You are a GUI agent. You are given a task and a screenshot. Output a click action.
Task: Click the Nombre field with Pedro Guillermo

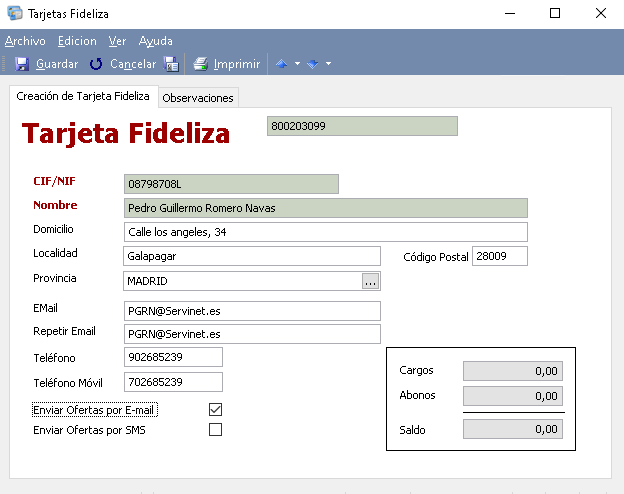(326, 208)
